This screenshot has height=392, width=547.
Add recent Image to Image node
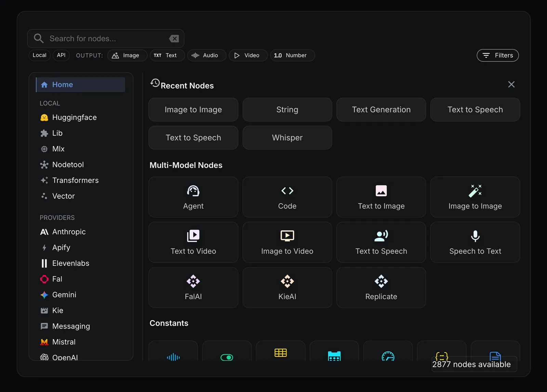tap(193, 109)
